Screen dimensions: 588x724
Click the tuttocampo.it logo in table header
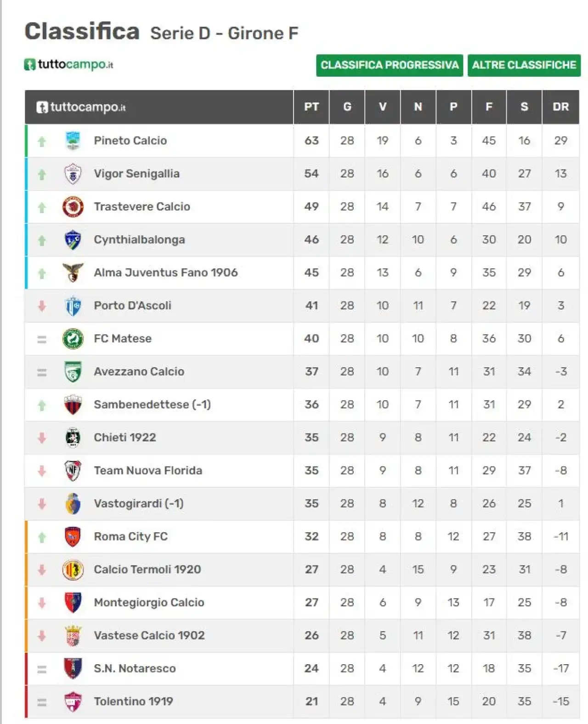[x=81, y=107]
